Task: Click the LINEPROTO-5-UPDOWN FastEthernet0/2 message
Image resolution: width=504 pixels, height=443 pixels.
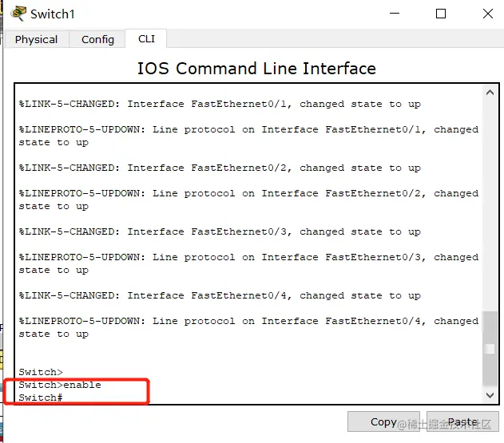Action: [x=248, y=200]
